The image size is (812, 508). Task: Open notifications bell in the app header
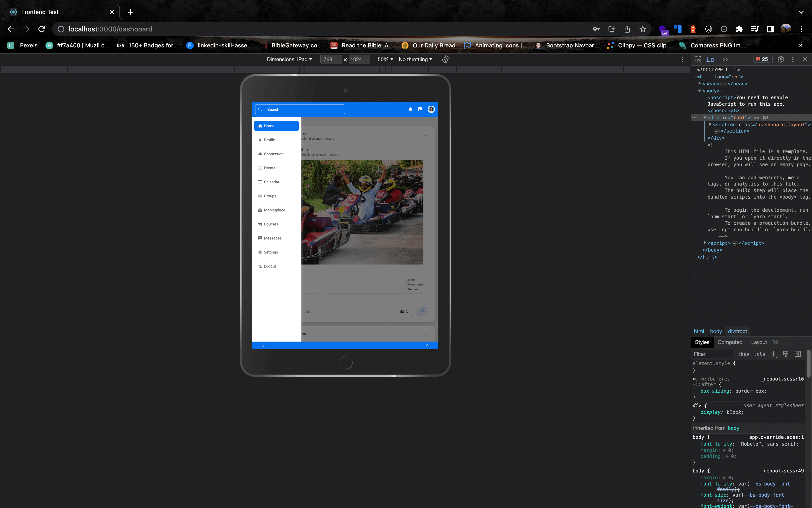410,109
